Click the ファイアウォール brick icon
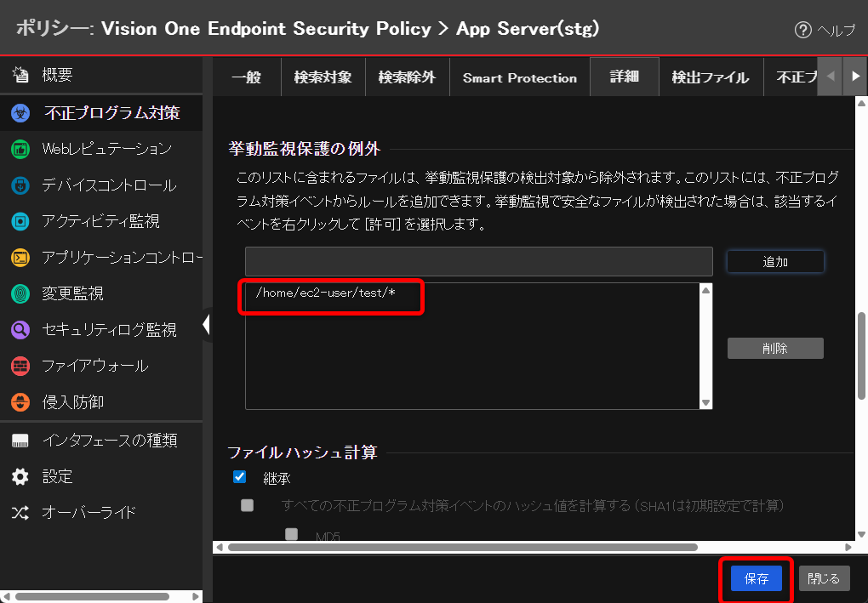The height and width of the screenshot is (603, 868). pos(20,366)
